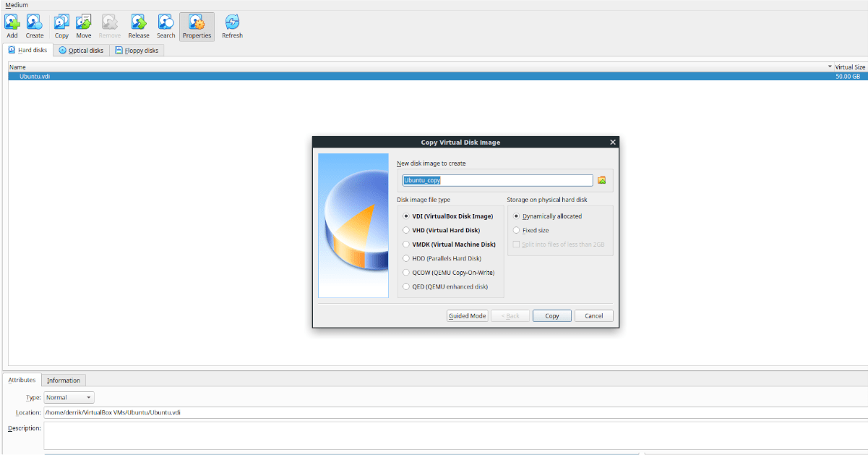This screenshot has height=455, width=868.
Task: Click the Guided Mode button
Action: coord(467,315)
